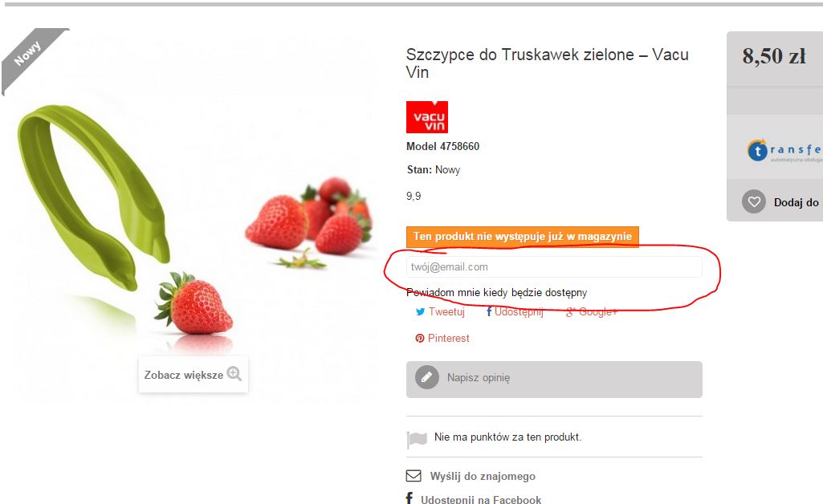Click the envelope icon for Wyślij do znajomego
The image size is (823, 504).
414,476
